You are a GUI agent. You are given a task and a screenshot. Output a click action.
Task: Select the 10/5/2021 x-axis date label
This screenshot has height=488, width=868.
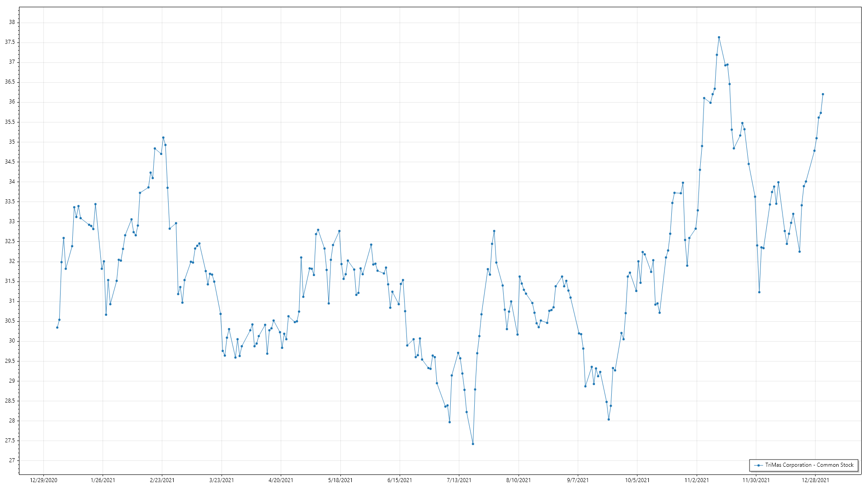click(637, 480)
